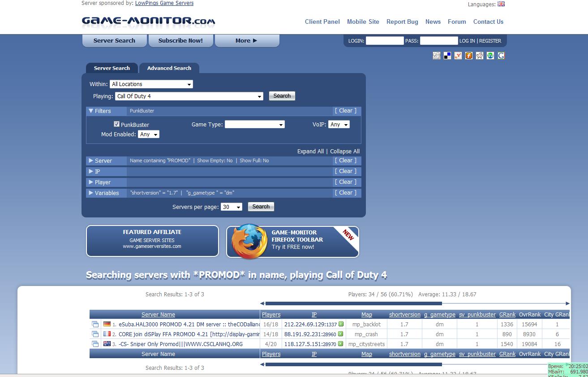Uncheck the PunkBuster checkbox
The image size is (588, 377).
coord(116,124)
